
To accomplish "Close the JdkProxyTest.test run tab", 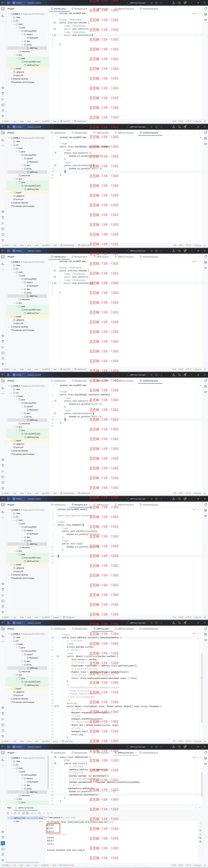I will pos(36,808).
